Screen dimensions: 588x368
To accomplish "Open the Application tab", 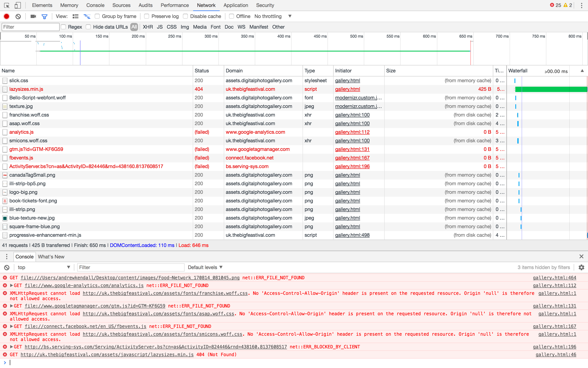I will pyautogui.click(x=236, y=5).
